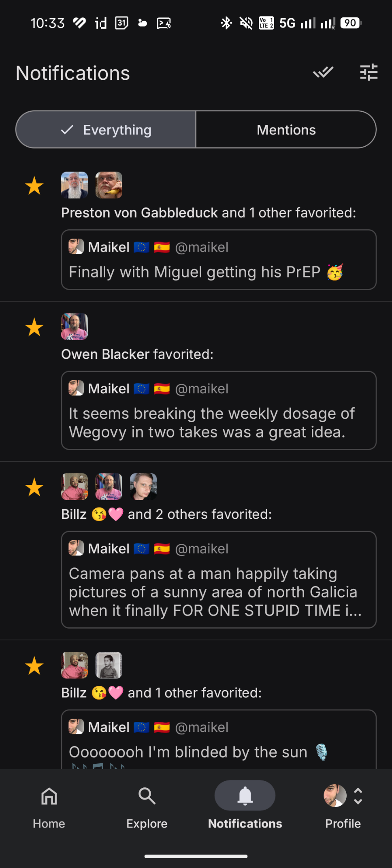Tap the Notifications bell icon

[x=245, y=795]
